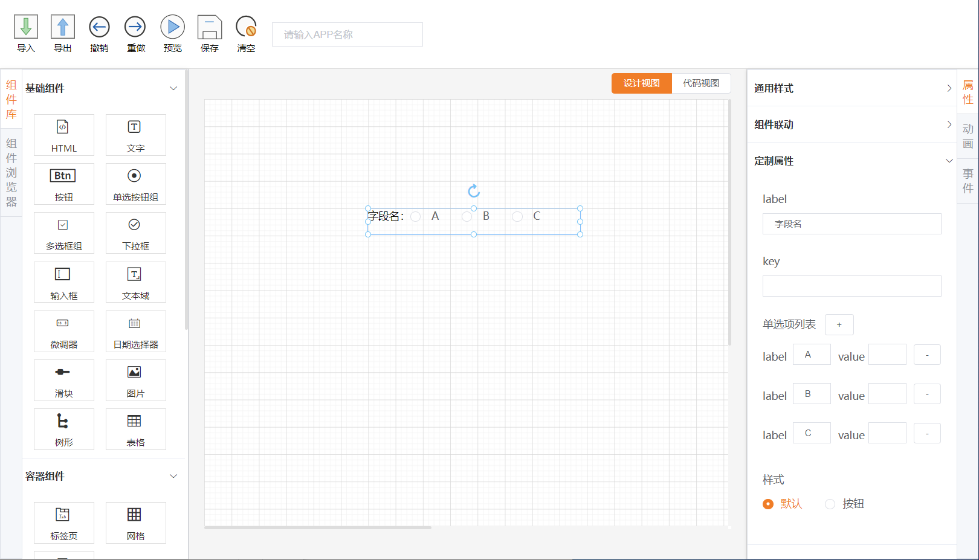979x560 pixels.
Task: Select the 标签页 tabs container component
Action: (64, 523)
